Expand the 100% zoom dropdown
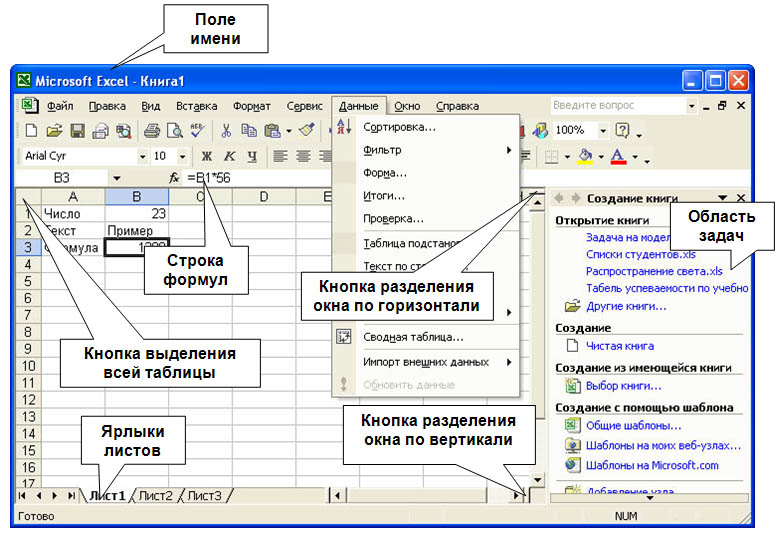781x536 pixels. coord(603,130)
